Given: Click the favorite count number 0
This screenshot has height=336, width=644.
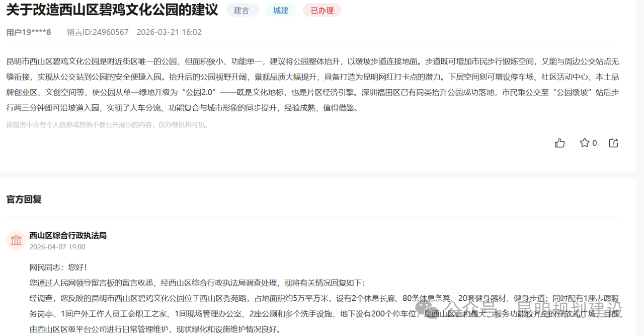Looking at the screenshot, I should point(595,143).
